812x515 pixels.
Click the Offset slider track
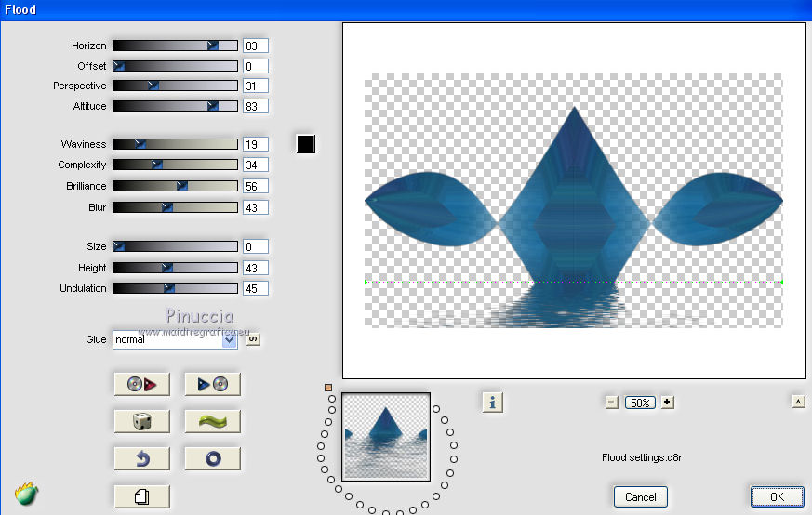click(x=175, y=66)
